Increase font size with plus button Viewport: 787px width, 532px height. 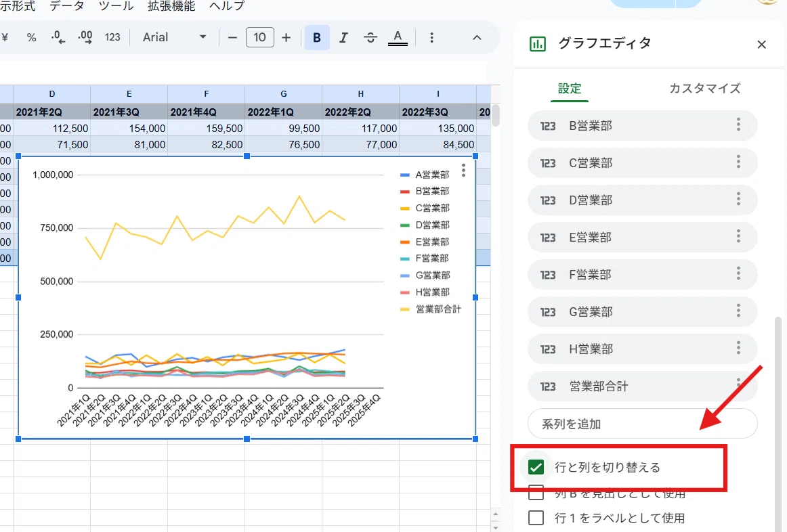[286, 38]
